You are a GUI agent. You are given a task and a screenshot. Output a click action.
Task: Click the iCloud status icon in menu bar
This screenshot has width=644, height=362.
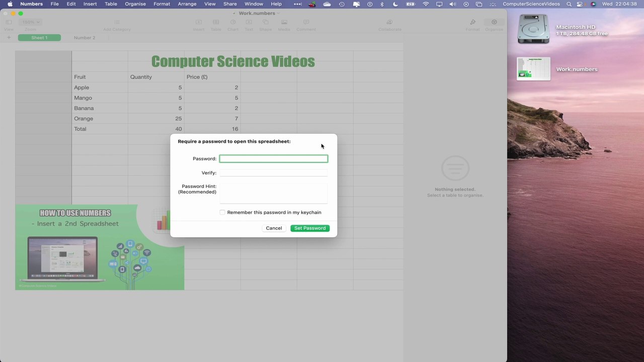[x=327, y=4]
